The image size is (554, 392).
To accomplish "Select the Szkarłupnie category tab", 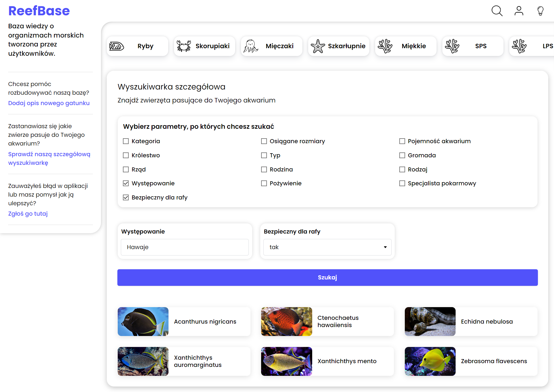I will (x=338, y=46).
